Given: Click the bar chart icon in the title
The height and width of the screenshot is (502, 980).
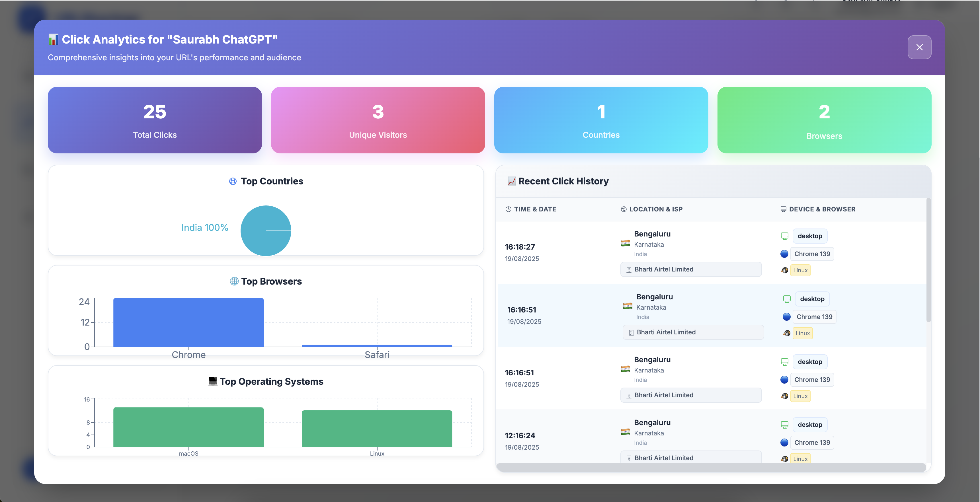Looking at the screenshot, I should point(53,40).
